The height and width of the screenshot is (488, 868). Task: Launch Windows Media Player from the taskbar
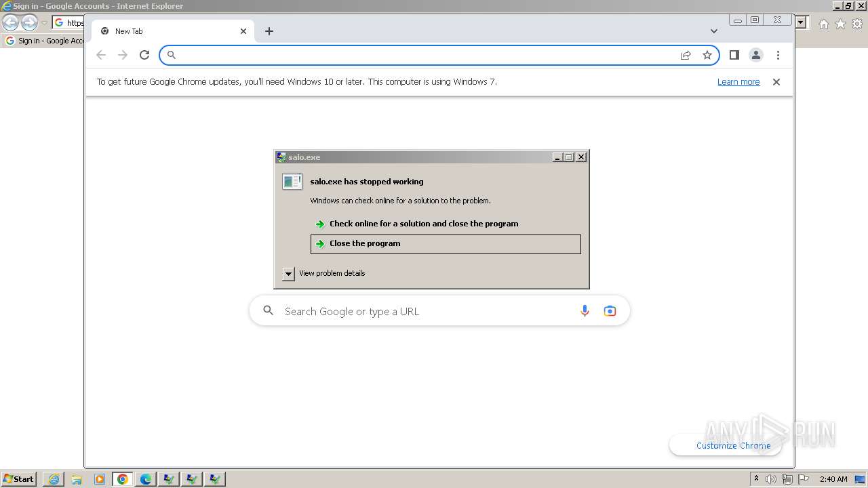click(100, 479)
